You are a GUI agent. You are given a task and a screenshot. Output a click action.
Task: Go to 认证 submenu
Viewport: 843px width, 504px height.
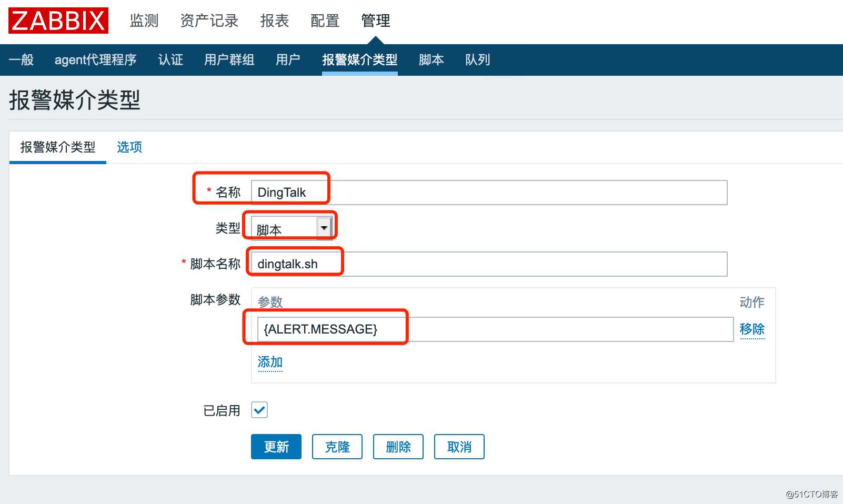[x=170, y=59]
